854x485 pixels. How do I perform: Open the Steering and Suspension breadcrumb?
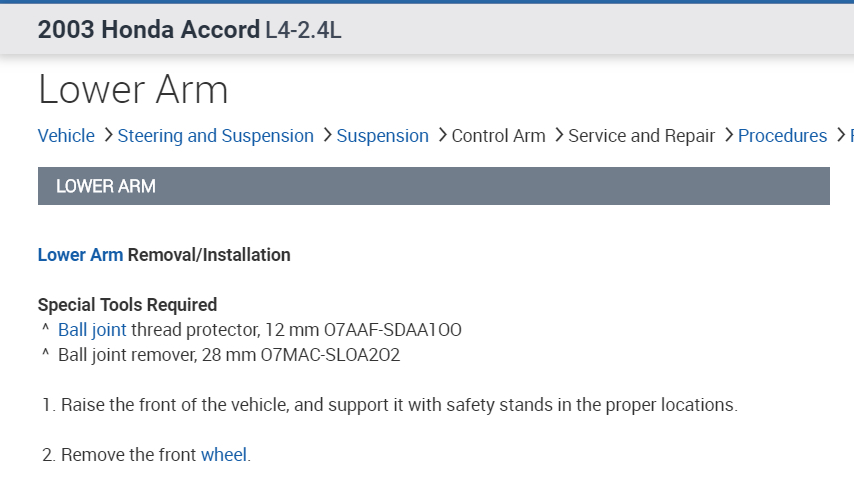pyautogui.click(x=215, y=136)
